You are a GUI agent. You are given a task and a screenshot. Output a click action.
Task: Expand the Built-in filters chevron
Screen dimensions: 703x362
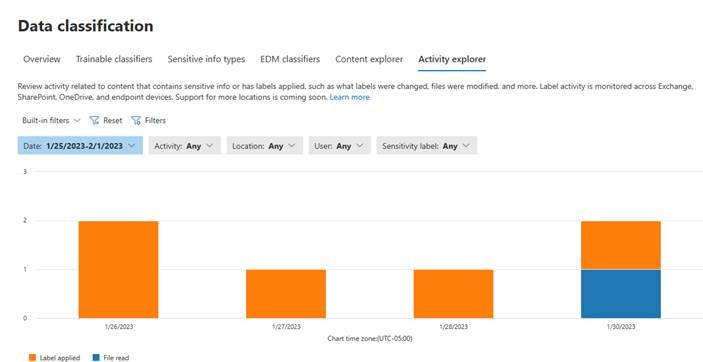[x=77, y=120]
